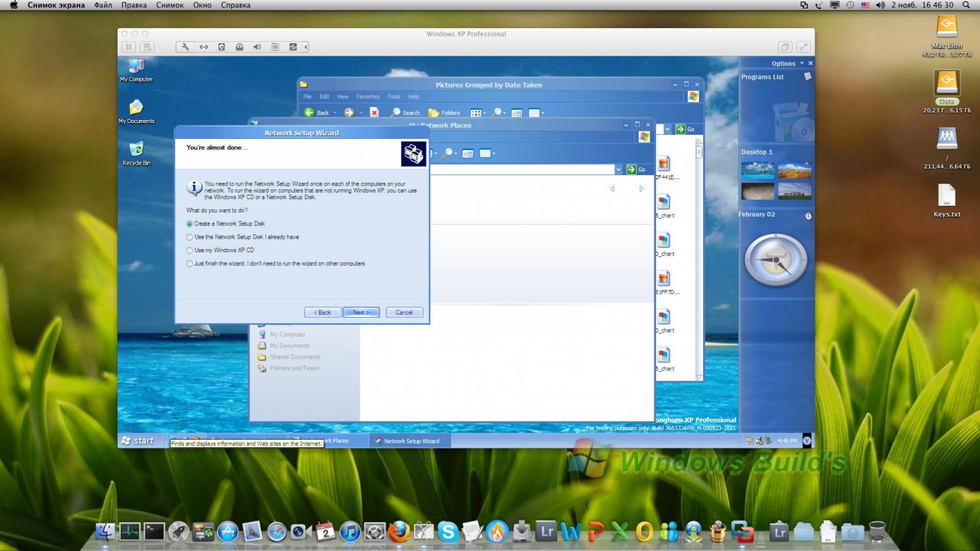Viewport: 980px width, 551px height.
Task: Click Forward arrow in Pictures window
Action: click(x=349, y=113)
